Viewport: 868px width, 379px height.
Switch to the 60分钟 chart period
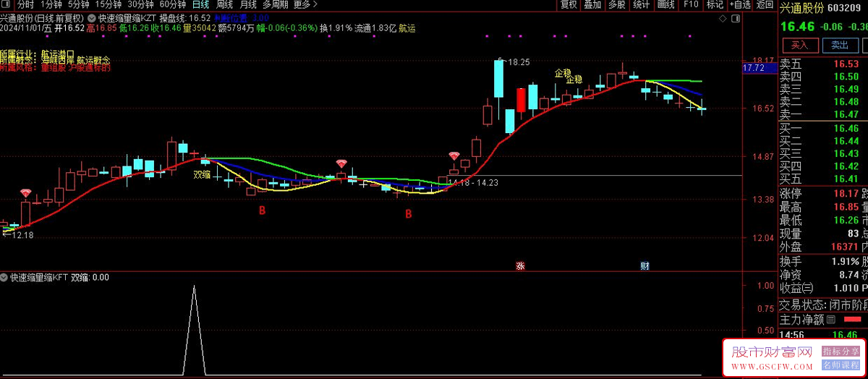[x=173, y=4]
